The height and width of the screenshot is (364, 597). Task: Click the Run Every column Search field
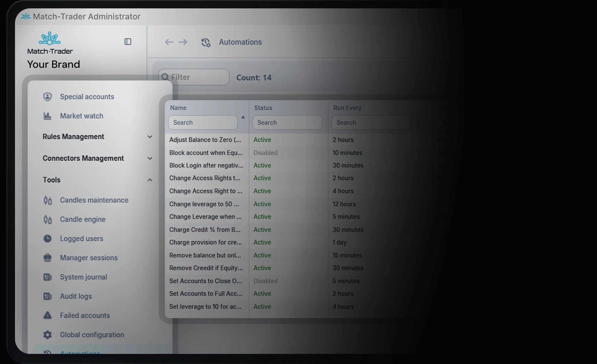tap(371, 123)
